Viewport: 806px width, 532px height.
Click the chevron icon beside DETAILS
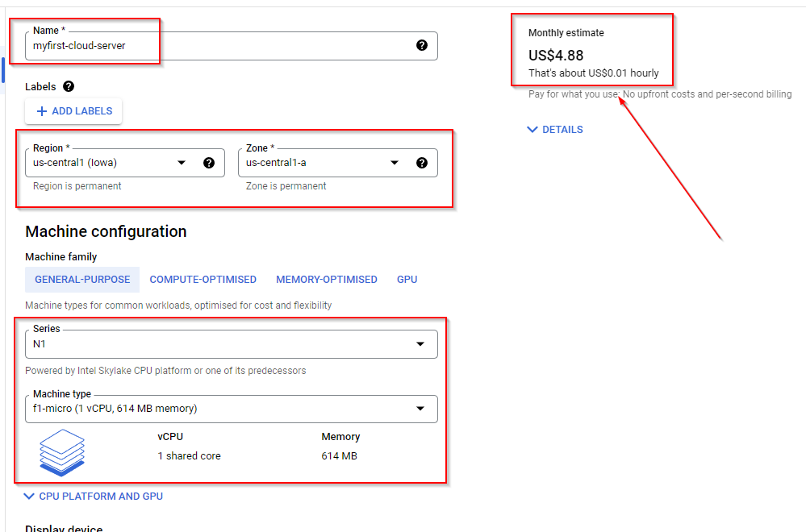[532, 130]
